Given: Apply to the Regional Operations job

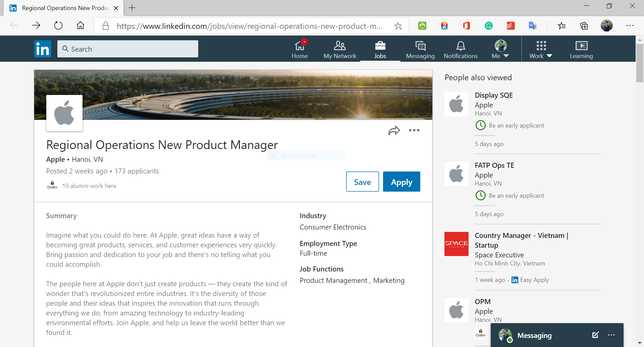Looking at the screenshot, I should [x=401, y=182].
